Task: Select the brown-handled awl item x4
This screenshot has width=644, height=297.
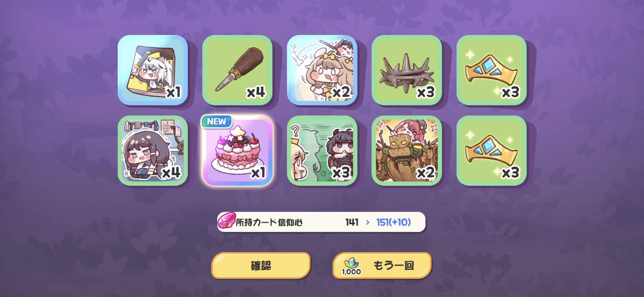Action: (x=237, y=70)
